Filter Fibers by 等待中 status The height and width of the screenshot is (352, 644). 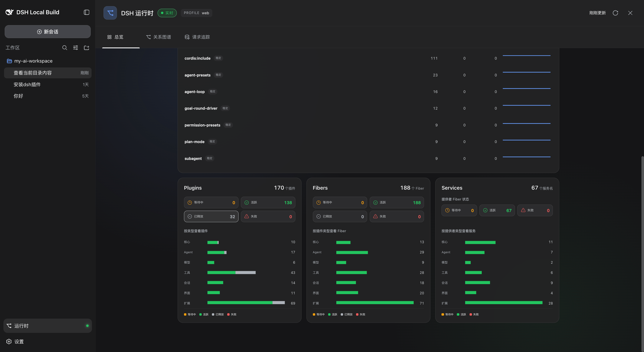click(x=340, y=202)
